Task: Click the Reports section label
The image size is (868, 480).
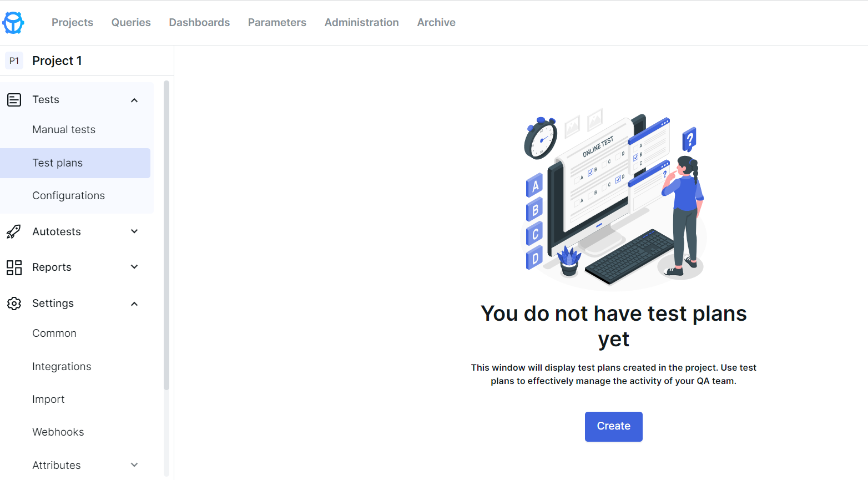Action: pos(52,267)
